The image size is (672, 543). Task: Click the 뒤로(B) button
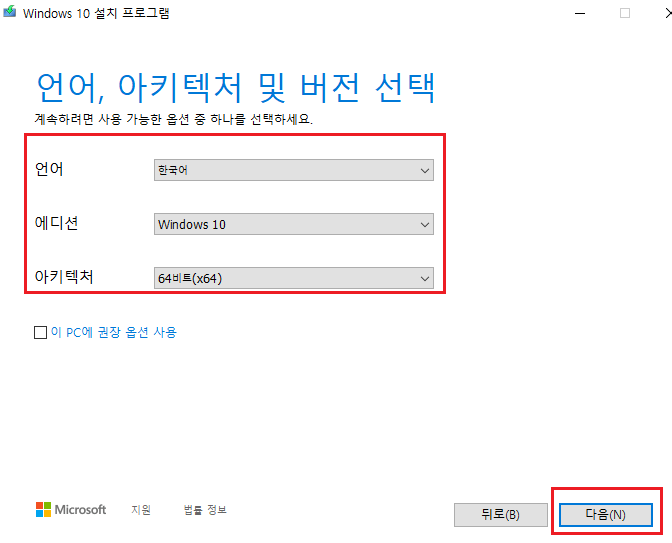click(x=501, y=514)
